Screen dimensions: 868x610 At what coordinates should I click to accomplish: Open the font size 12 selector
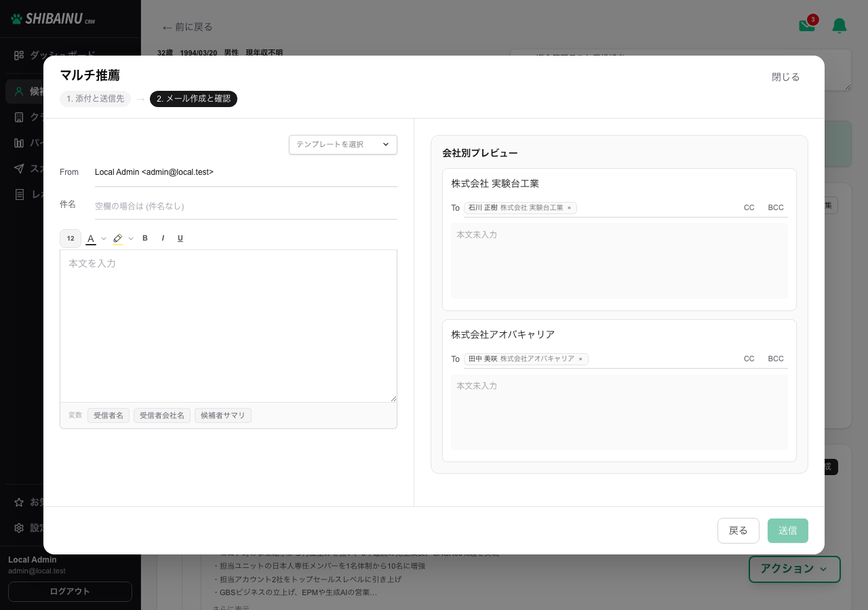click(x=71, y=239)
